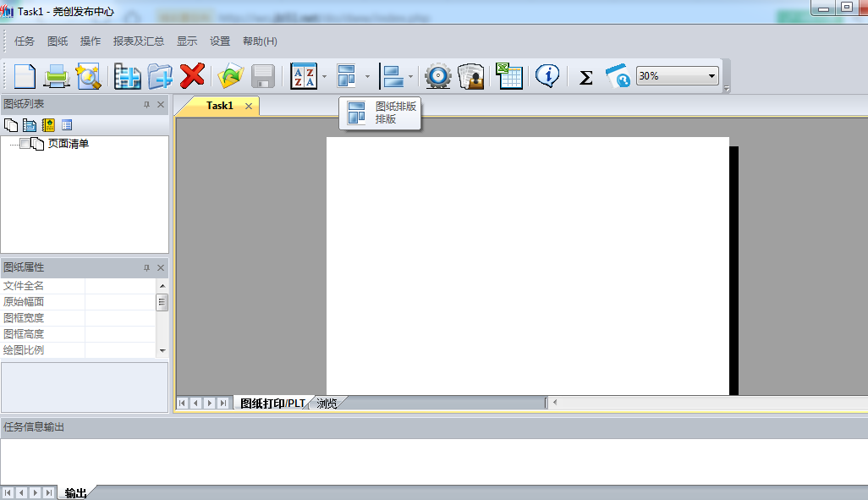Open the 设置 menu
This screenshot has height=500, width=868.
click(220, 41)
